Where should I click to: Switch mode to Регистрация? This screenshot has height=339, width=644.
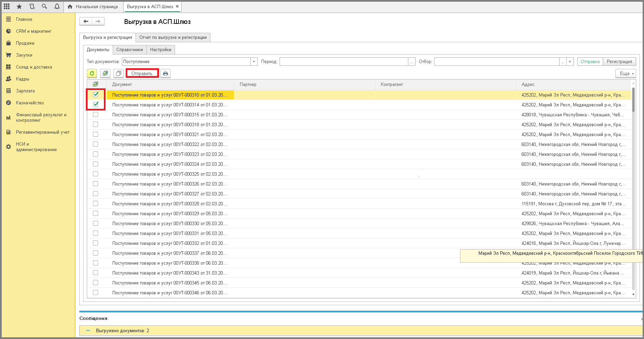(619, 62)
